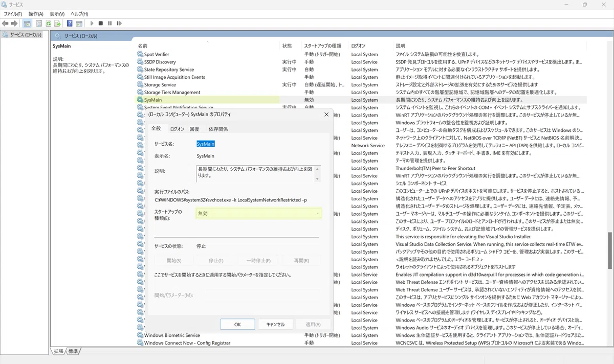Image resolution: width=614 pixels, height=364 pixels.
Task: Click the サービス名 field containing SysMain
Action: tap(206, 144)
